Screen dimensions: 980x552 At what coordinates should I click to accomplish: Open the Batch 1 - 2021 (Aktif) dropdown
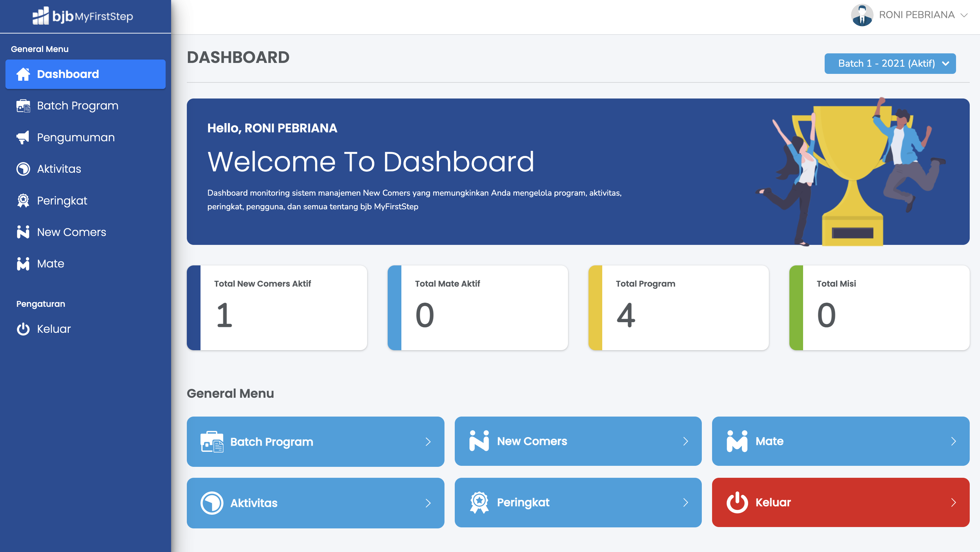coord(890,64)
